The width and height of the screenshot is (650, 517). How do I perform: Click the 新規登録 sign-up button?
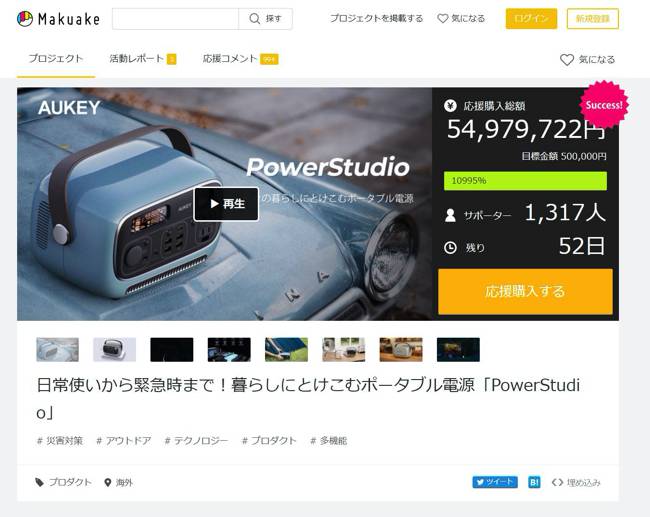[x=593, y=19]
